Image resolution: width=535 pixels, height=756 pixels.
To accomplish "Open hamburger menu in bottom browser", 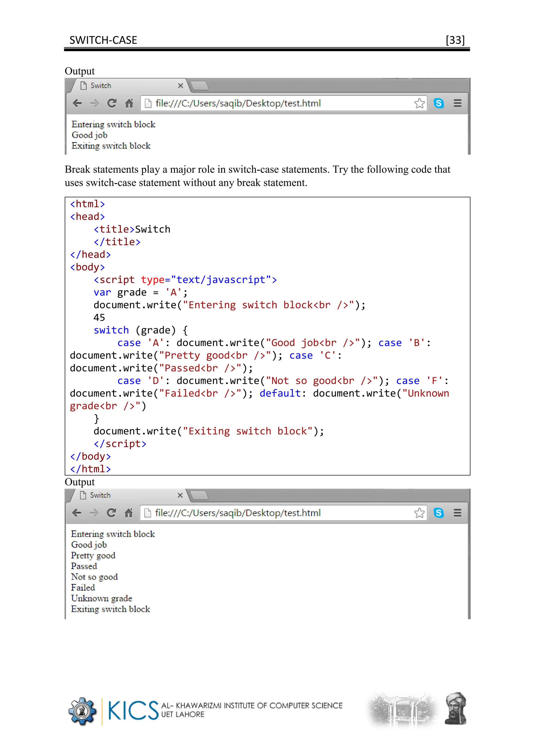I will (457, 513).
